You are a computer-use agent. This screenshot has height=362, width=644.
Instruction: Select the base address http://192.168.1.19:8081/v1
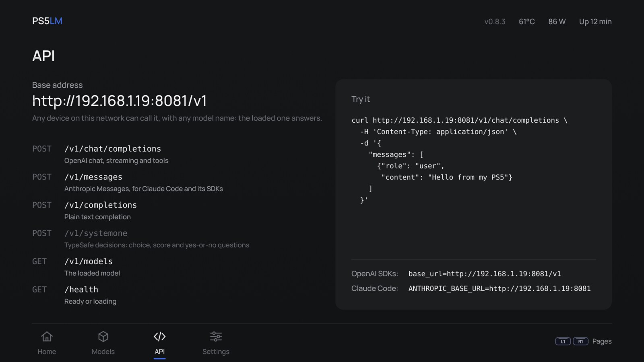(120, 101)
